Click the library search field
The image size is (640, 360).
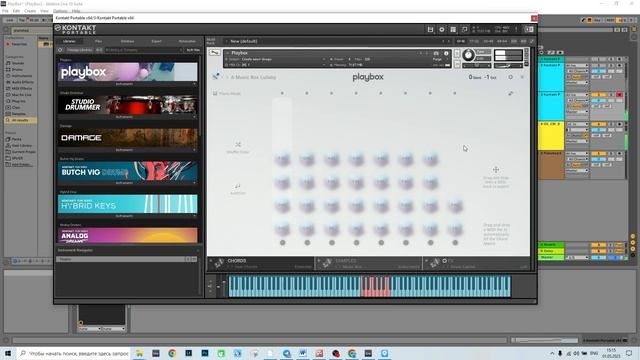(x=143, y=50)
